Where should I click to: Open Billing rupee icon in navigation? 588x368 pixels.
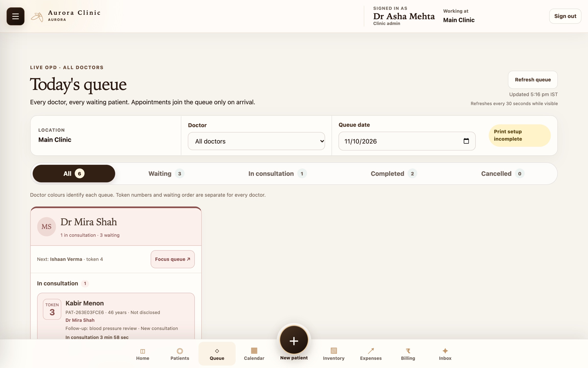click(408, 351)
